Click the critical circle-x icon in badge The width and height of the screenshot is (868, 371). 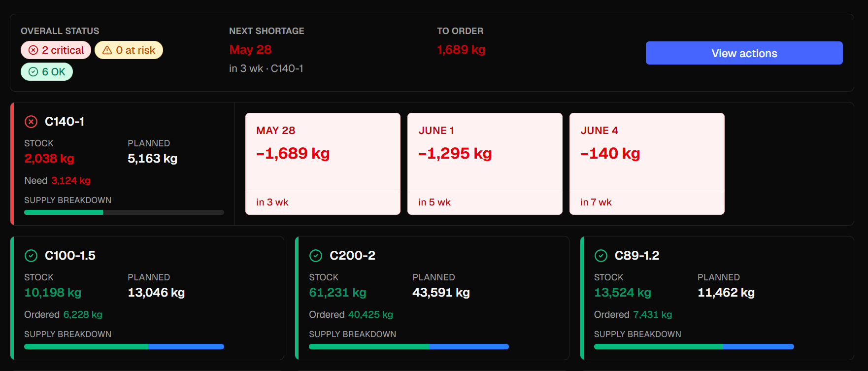(x=33, y=50)
